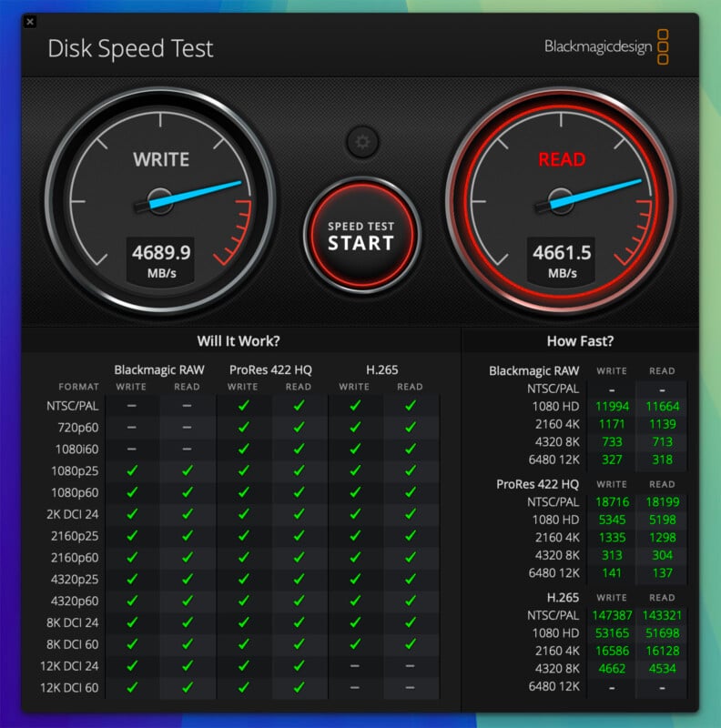This screenshot has width=721, height=728.
Task: Click H.265 NTSC/PAL read value 143321
Action: point(662,616)
